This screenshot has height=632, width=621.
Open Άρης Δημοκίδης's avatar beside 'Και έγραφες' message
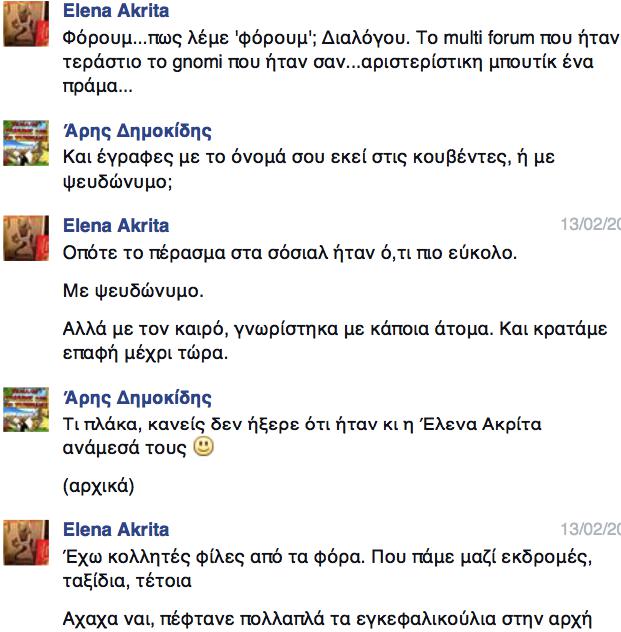(x=26, y=143)
